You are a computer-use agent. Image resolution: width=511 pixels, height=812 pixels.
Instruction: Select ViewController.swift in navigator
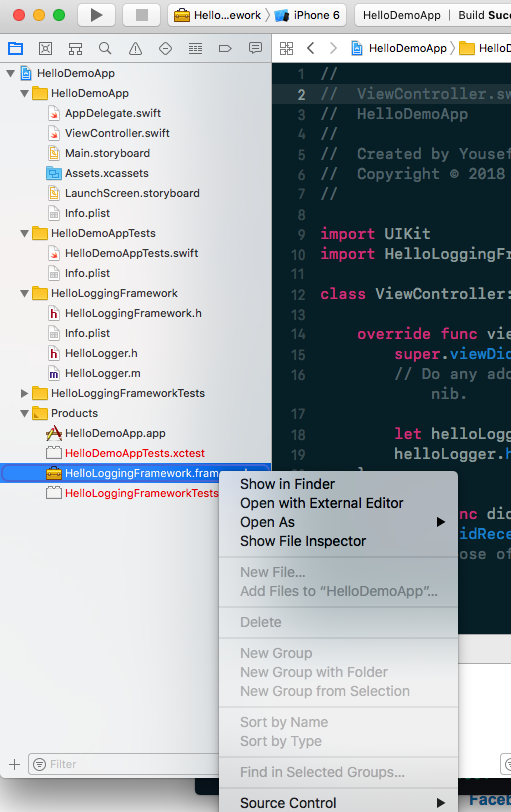click(x=117, y=134)
